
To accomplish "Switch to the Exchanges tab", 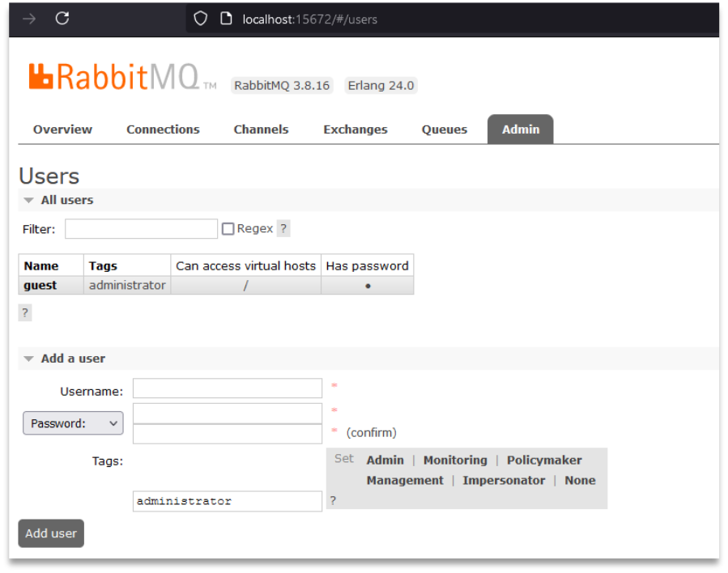I will point(355,129).
